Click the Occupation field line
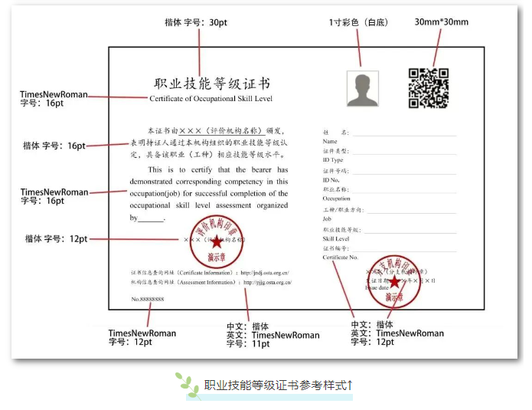532x410 pixels. pos(402,193)
